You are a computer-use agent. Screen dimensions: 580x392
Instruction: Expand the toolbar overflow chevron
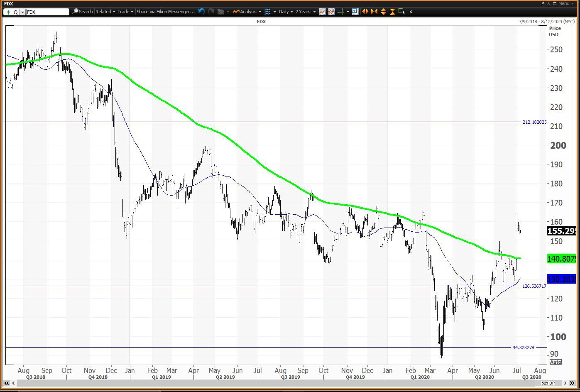[411, 12]
